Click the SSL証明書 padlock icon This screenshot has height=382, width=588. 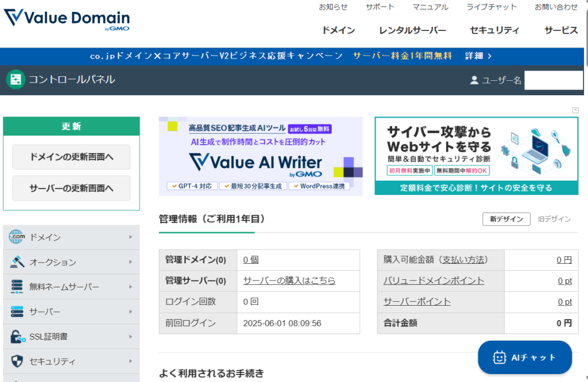[x=17, y=337]
